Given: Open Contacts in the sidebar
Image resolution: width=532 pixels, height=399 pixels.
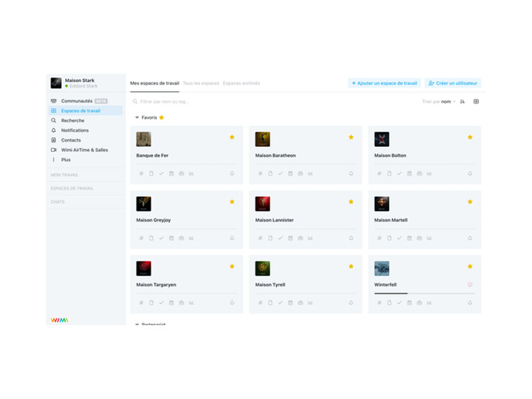Looking at the screenshot, I should [86, 140].
